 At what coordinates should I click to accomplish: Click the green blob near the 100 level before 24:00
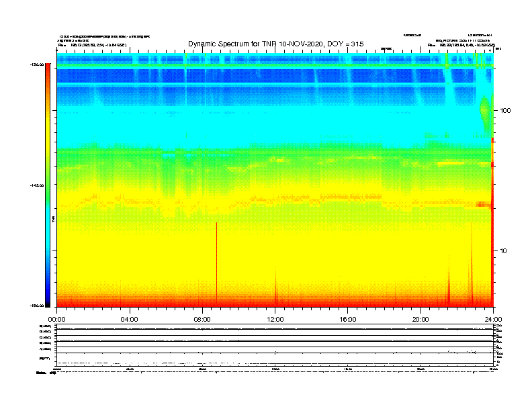485,113
